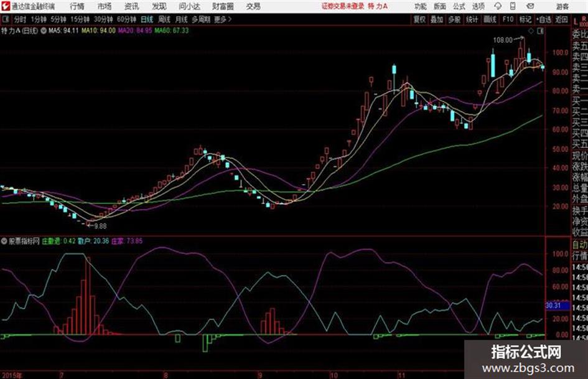Image resolution: width=588 pixels, height=379 pixels.
Task: Click the MA5: 94.11 value
Action: pyautogui.click(x=63, y=30)
